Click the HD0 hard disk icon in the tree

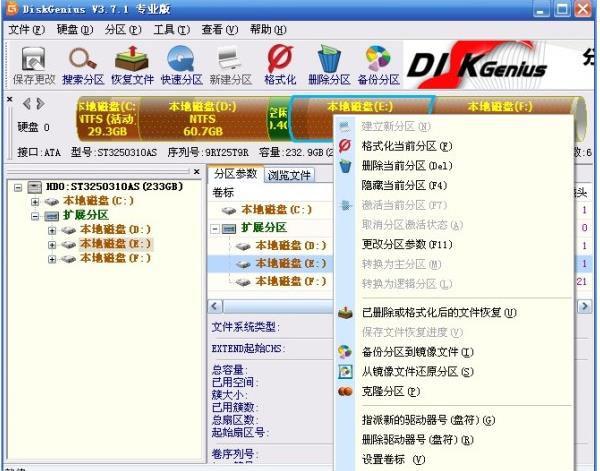pyautogui.click(x=35, y=187)
